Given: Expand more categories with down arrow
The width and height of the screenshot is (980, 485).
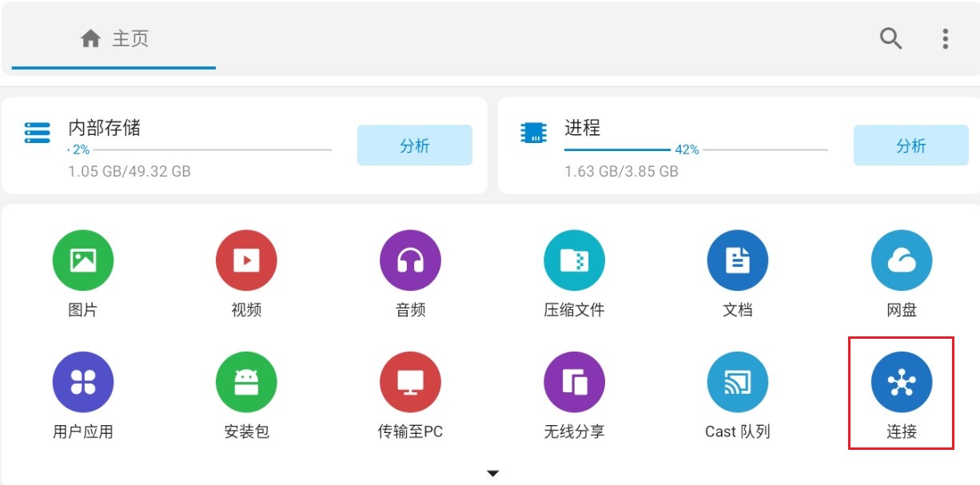Looking at the screenshot, I should point(493,474).
